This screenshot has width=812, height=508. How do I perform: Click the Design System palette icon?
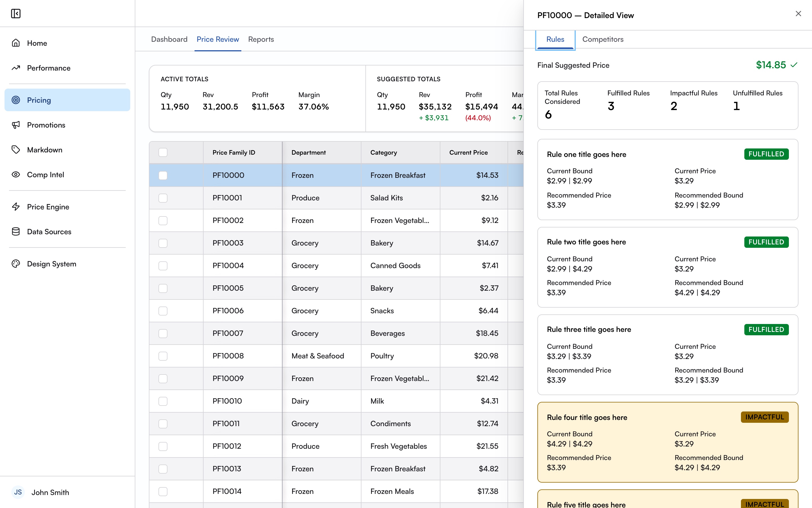pos(16,264)
